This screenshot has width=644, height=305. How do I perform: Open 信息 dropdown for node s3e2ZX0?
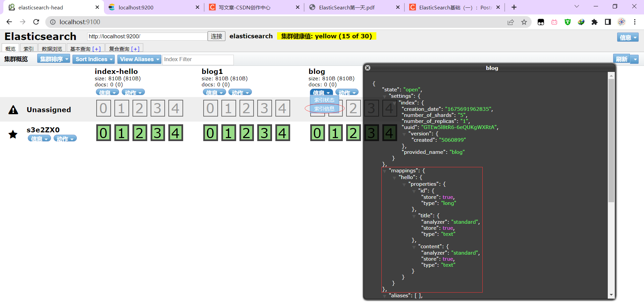coord(39,138)
